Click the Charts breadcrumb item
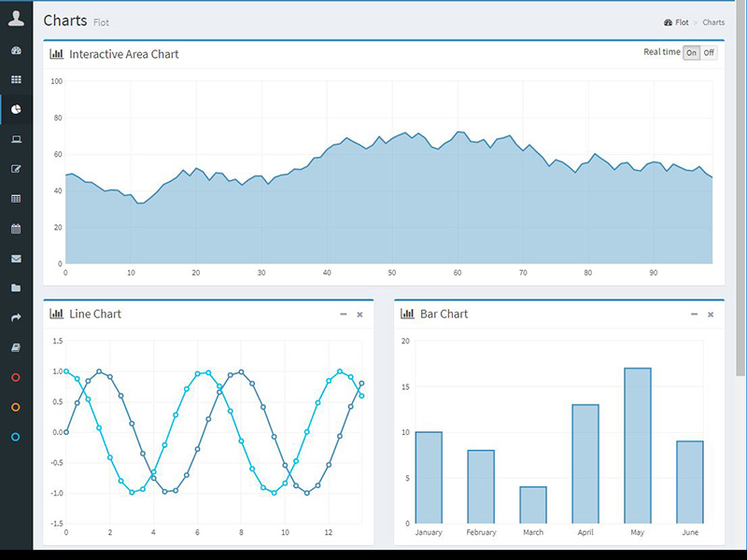The image size is (747, 560). pos(713,22)
